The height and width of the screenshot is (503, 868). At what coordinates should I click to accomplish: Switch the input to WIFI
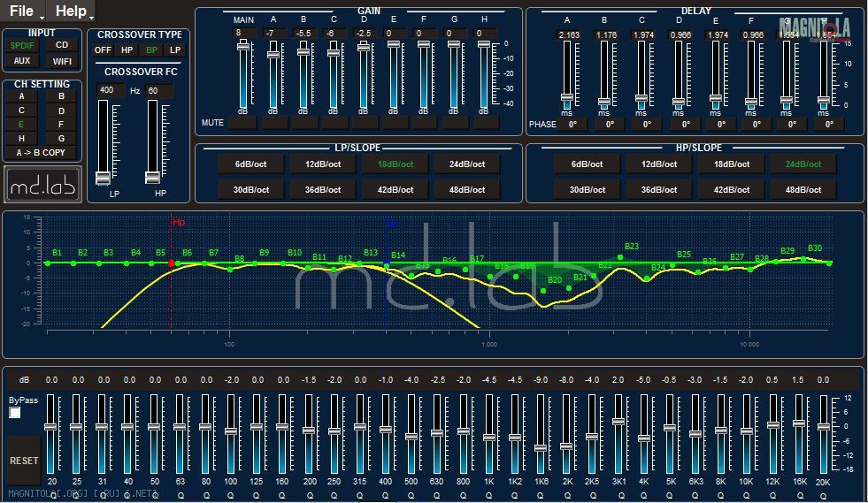(x=61, y=61)
